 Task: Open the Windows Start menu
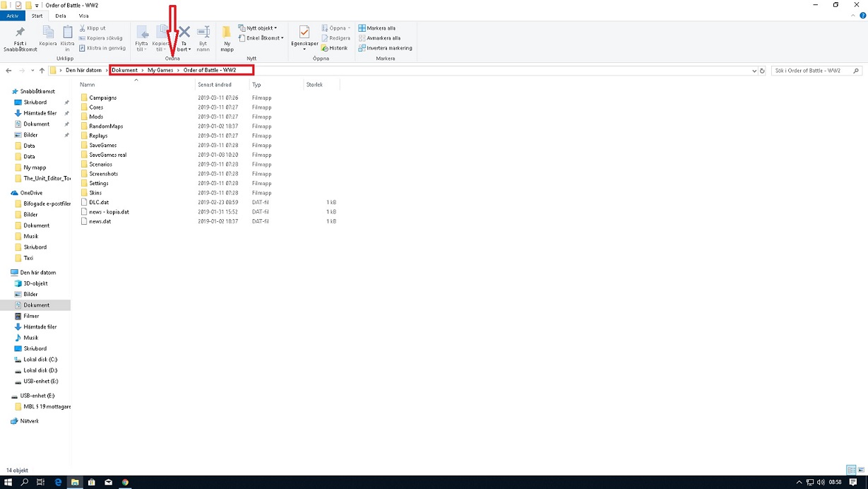click(8, 482)
